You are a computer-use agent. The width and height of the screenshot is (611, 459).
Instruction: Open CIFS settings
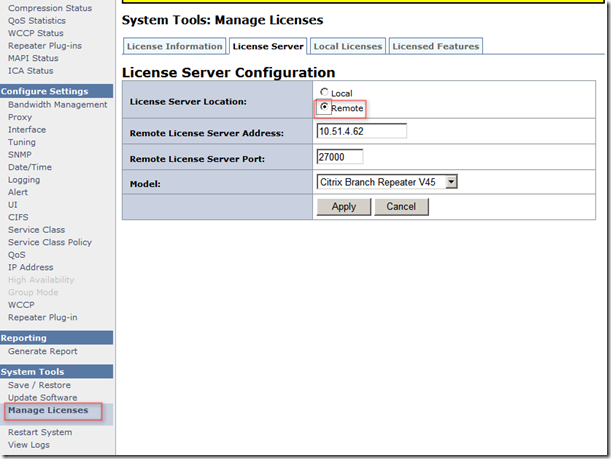(x=18, y=217)
